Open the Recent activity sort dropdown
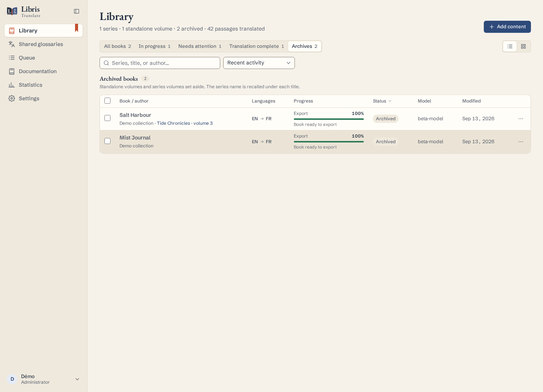543x392 pixels. coord(259,63)
